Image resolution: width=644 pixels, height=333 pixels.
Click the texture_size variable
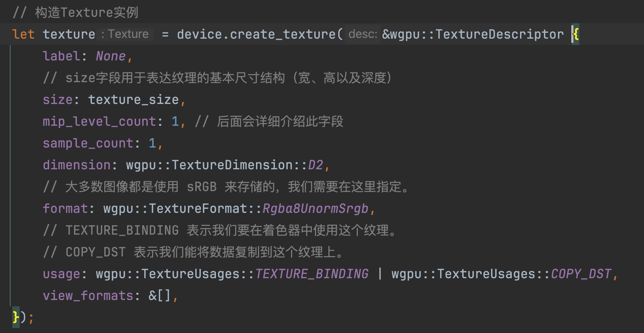[133, 100]
